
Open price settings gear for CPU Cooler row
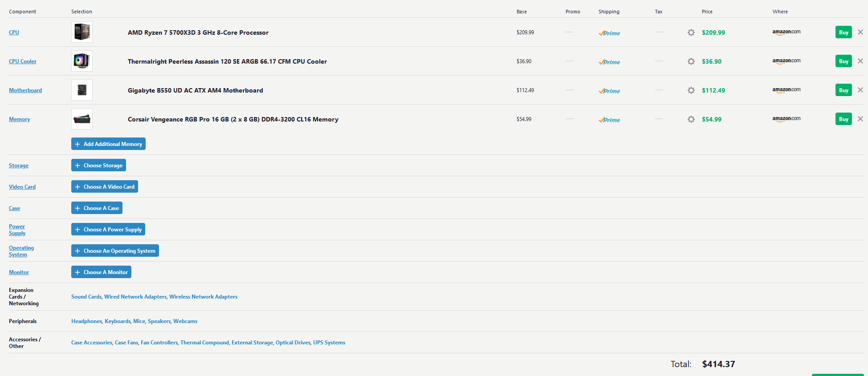tap(691, 61)
